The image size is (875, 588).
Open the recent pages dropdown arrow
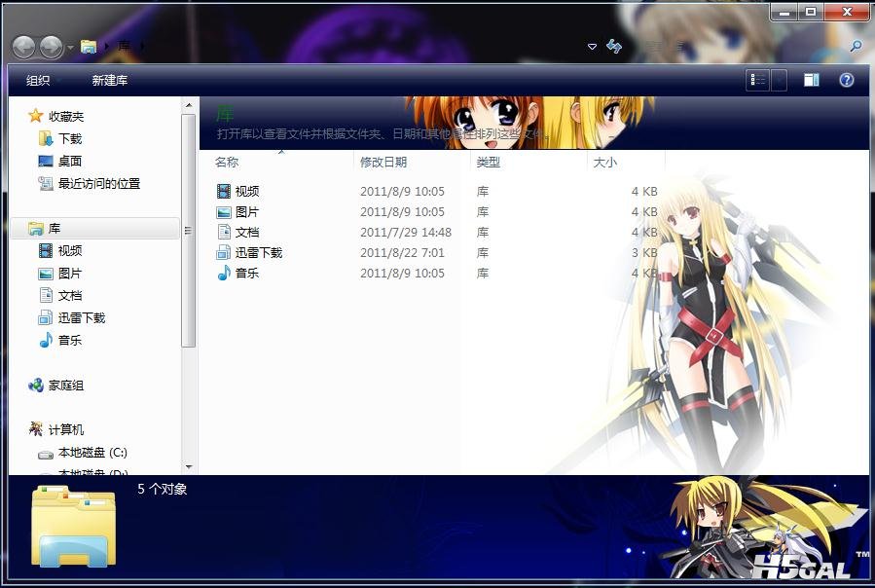pos(70,48)
